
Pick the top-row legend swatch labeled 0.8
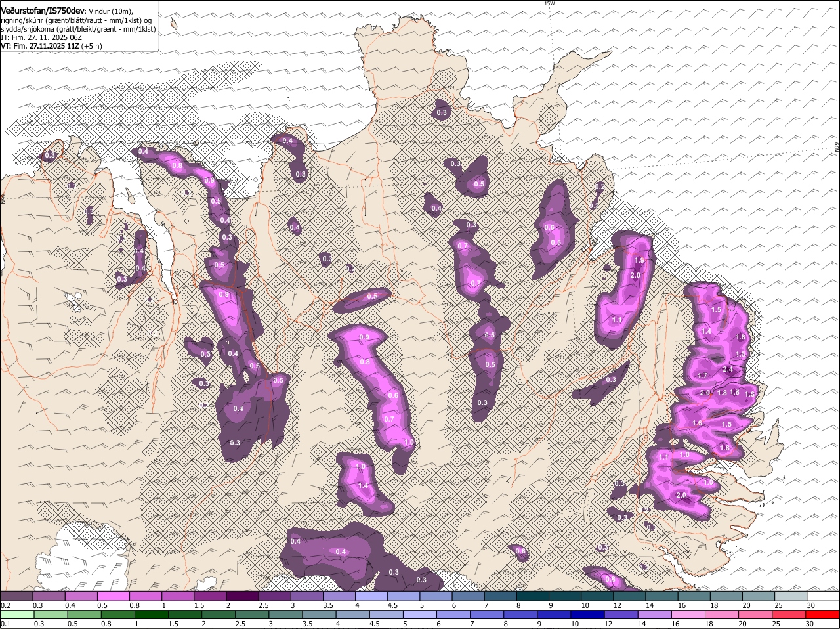point(146,596)
